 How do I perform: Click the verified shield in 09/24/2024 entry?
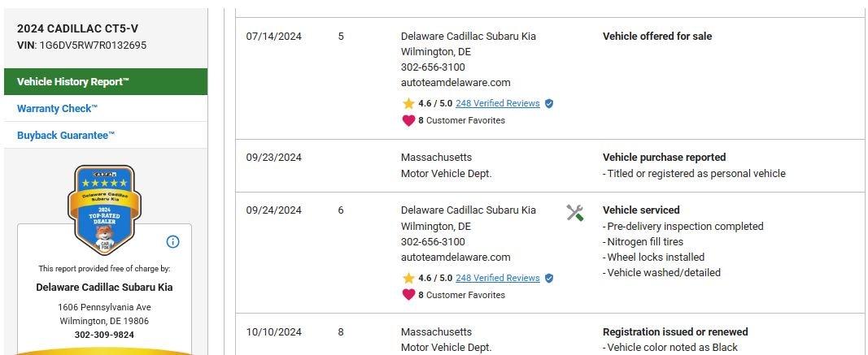point(549,279)
